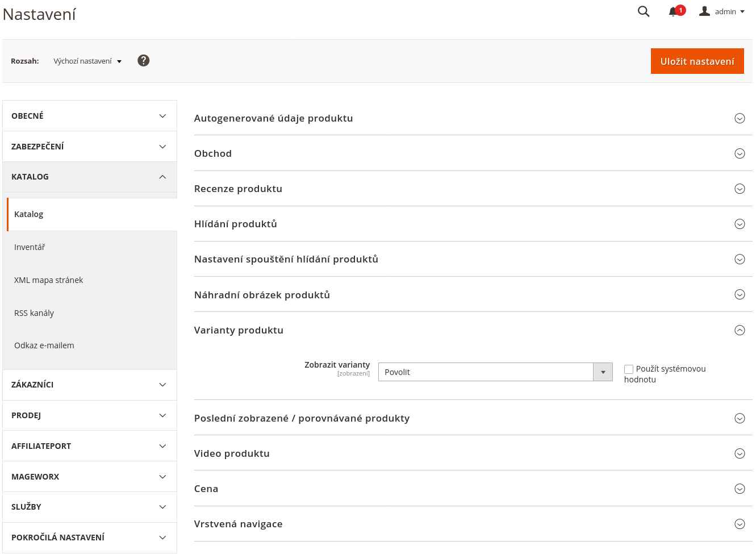Expand the MAGEWORX sidebar section
This screenshot has height=554, width=756.
tap(90, 477)
